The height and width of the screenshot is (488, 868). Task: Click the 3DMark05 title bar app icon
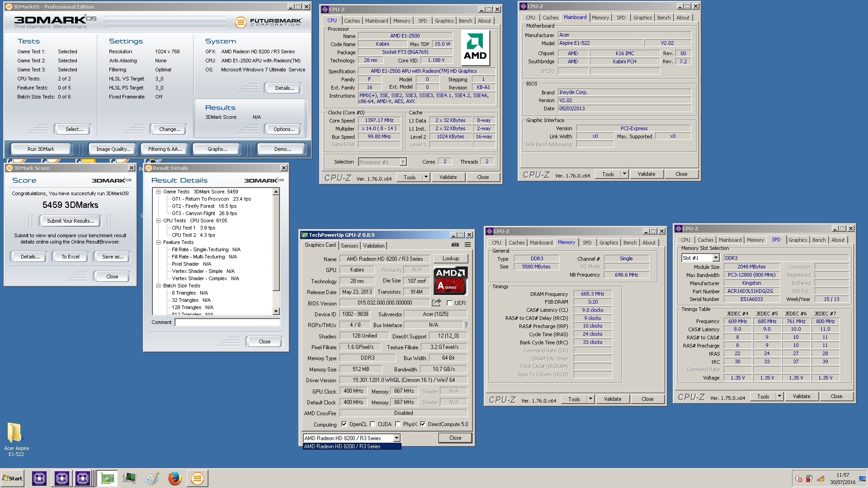9,7
